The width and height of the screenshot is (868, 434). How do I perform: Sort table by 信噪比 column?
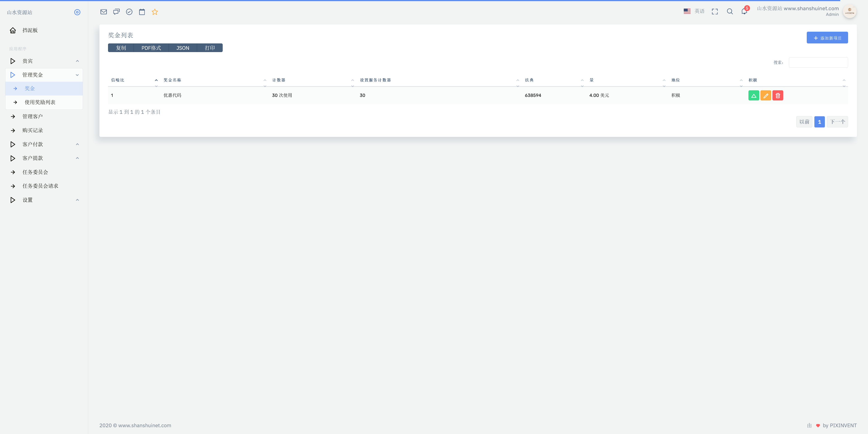point(118,80)
